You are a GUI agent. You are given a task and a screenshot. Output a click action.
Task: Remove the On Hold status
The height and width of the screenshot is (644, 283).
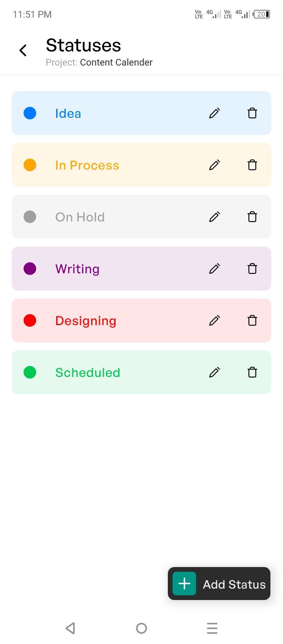pyautogui.click(x=252, y=217)
